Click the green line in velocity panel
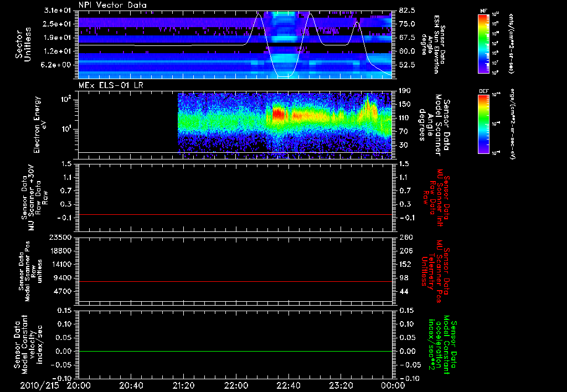Image resolution: width=567 pixels, height=392 pixels. [235, 351]
